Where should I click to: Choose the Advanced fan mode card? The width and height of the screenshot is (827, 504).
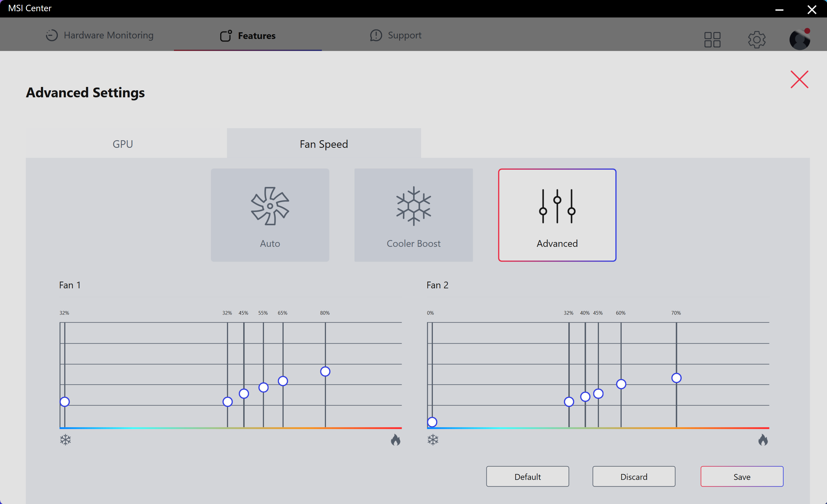(x=557, y=215)
